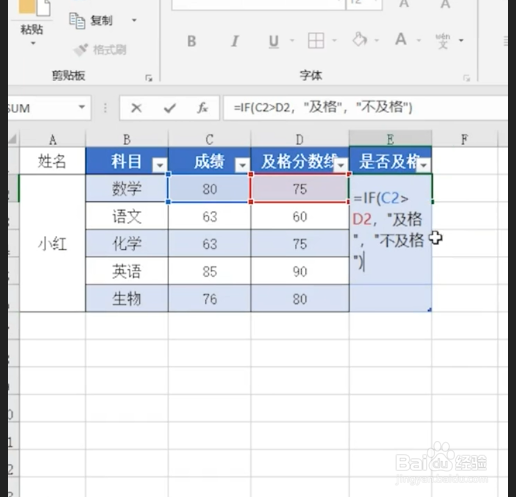Cancel formula entry with X button

136,108
